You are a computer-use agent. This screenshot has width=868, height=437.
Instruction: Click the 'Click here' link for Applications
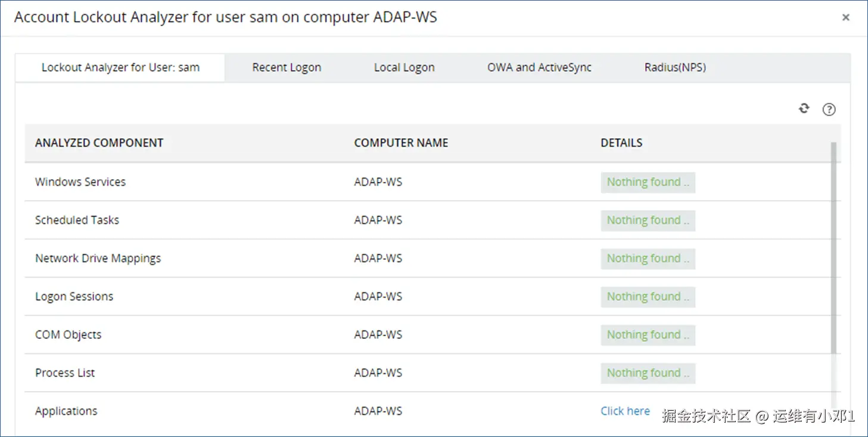click(x=625, y=411)
